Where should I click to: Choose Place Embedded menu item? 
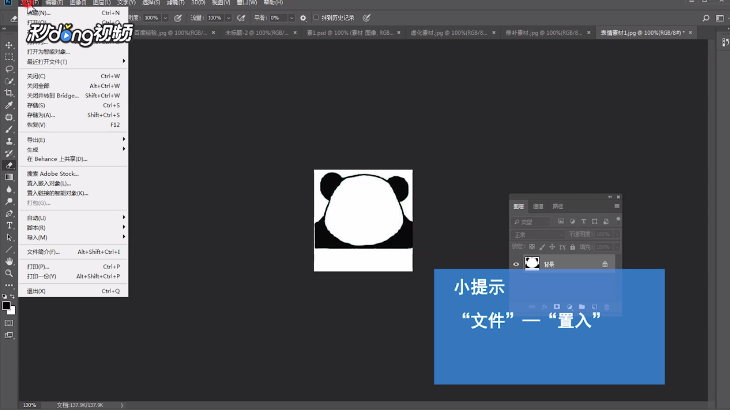pos(73,183)
